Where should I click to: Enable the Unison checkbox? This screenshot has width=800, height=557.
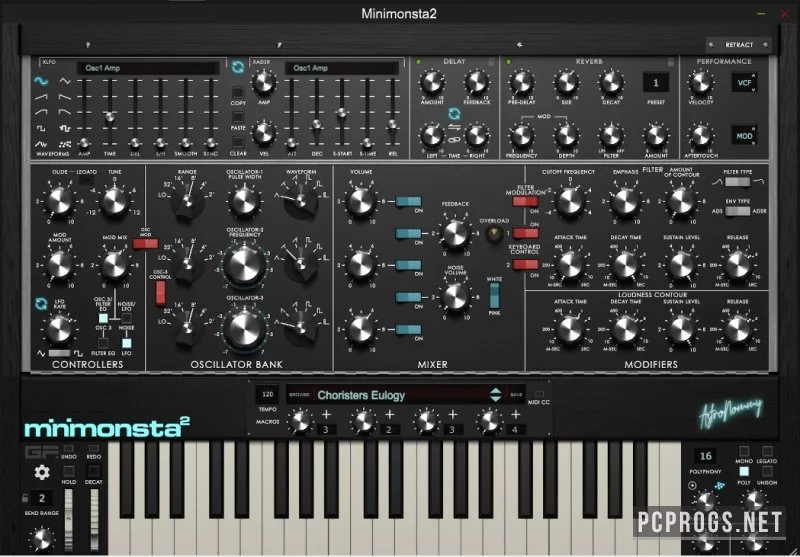(x=767, y=471)
